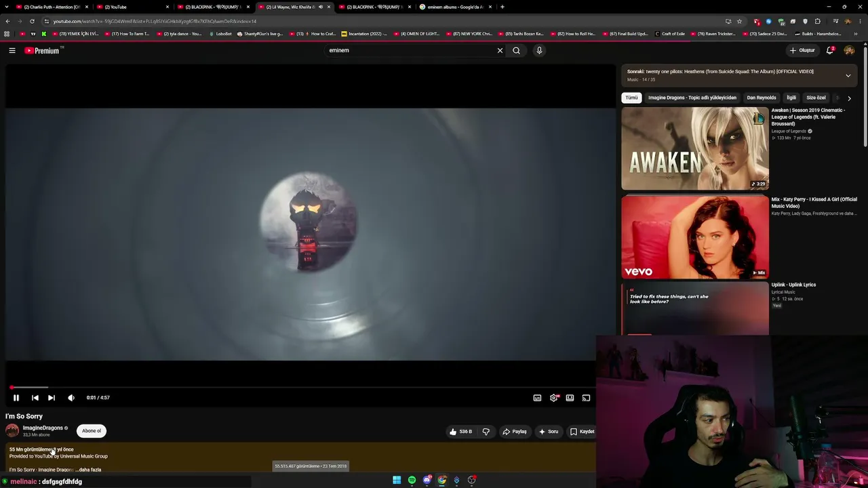
Task: Open Windows Start menu
Action: [x=397, y=480]
